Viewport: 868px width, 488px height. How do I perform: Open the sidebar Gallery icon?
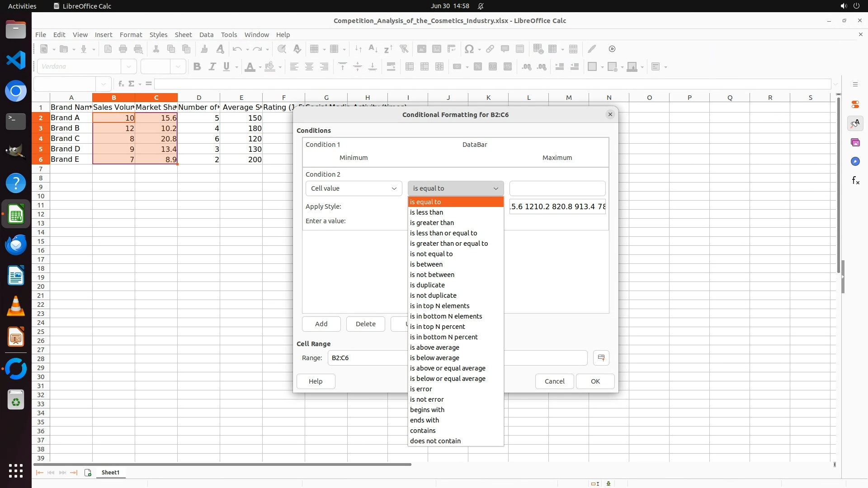[855, 142]
